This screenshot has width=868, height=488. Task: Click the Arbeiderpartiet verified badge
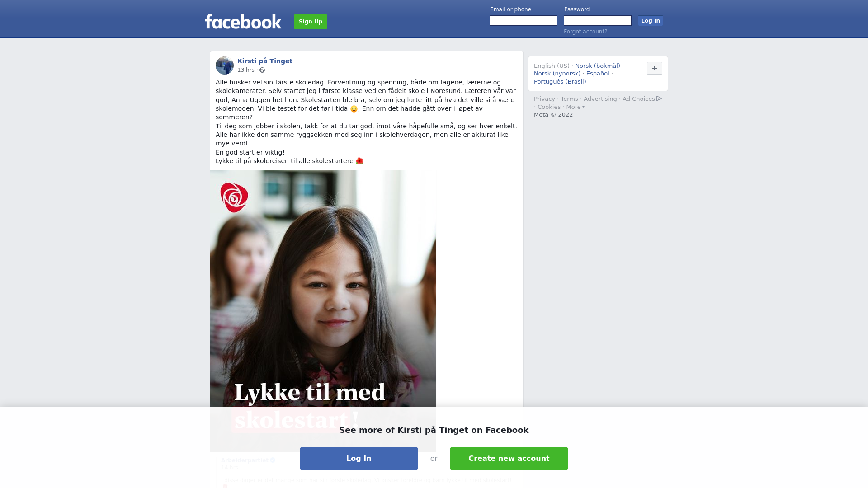[x=273, y=460]
